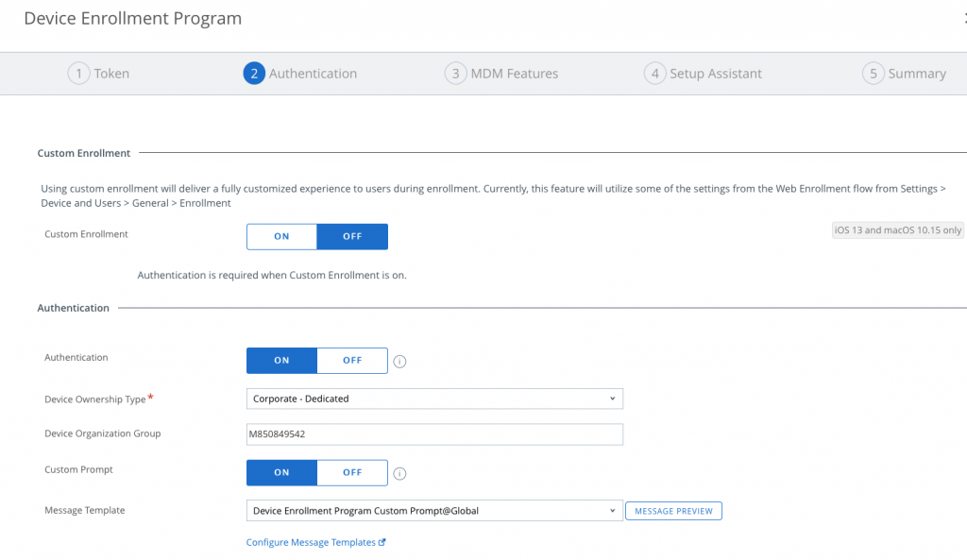Switch Custom Prompt to OFF
This screenshot has width=967, height=560.
tap(352, 472)
